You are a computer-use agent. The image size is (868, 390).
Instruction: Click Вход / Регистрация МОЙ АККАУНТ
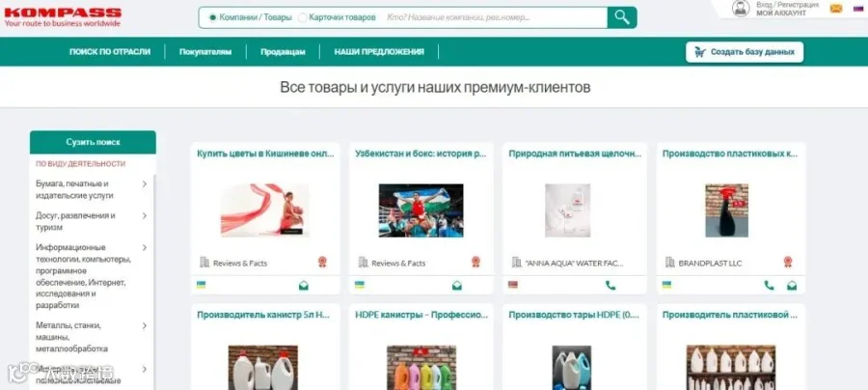click(x=787, y=9)
